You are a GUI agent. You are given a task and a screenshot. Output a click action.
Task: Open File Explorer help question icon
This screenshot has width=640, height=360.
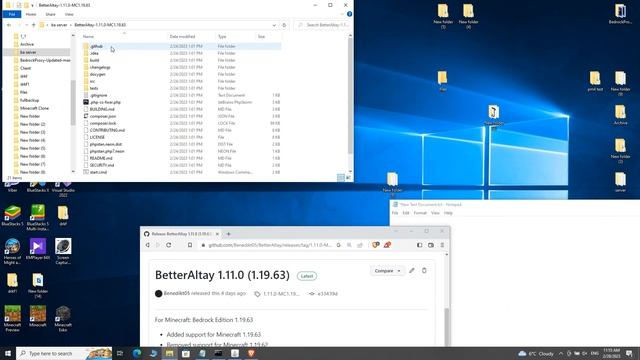pyautogui.click(x=349, y=14)
